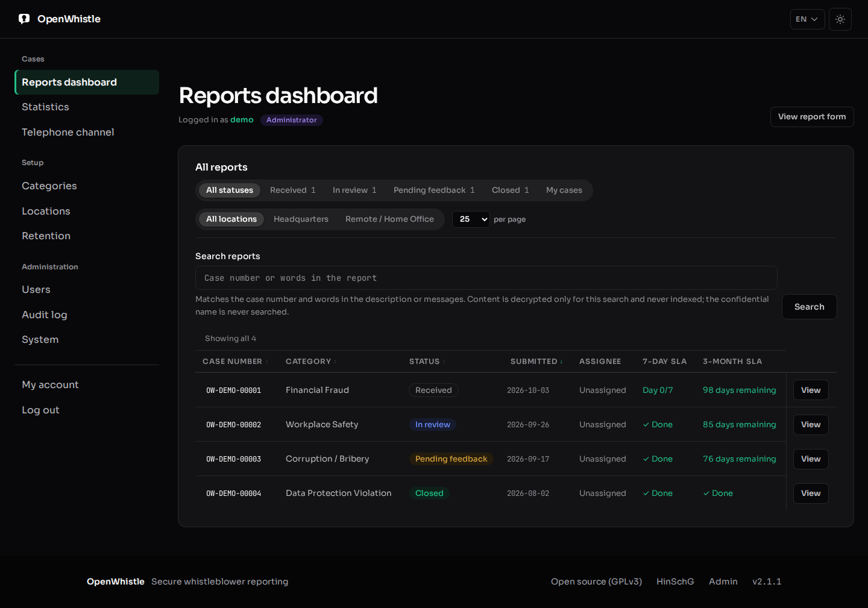Click the In review status badge

click(x=433, y=425)
